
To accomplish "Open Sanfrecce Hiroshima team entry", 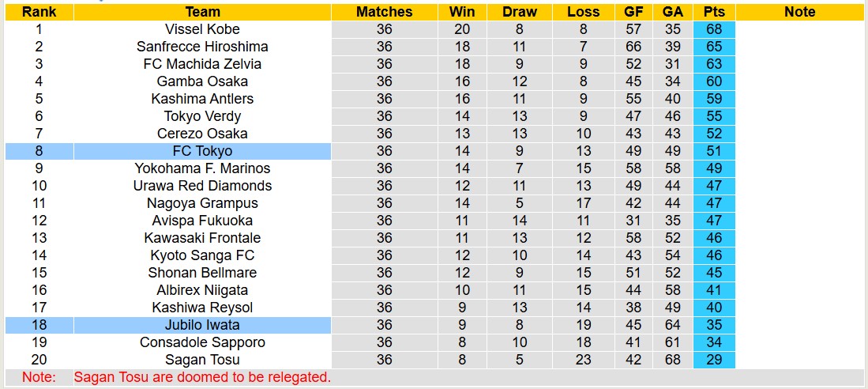I will (x=202, y=47).
